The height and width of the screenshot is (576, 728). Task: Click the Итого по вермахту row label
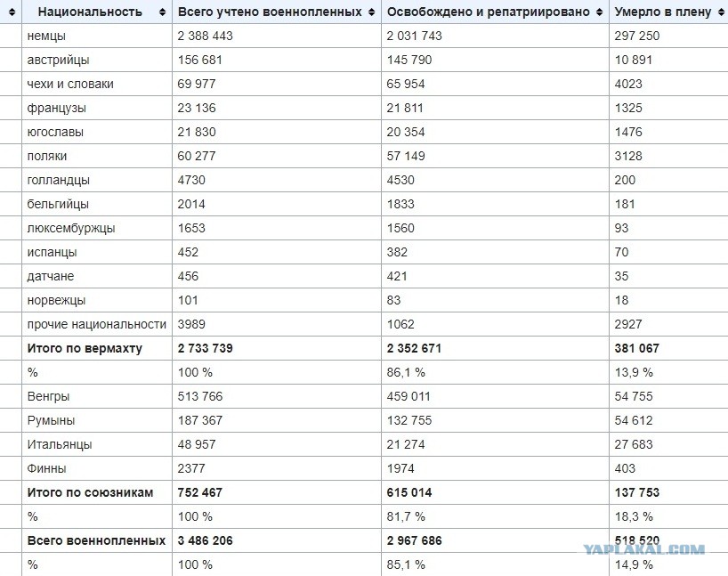pos(85,348)
